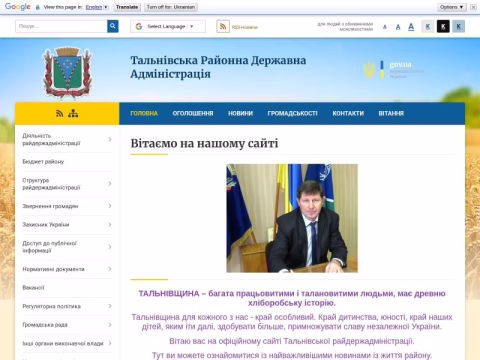
Task: Expand Нормативні документи chevron
Action: (110, 269)
